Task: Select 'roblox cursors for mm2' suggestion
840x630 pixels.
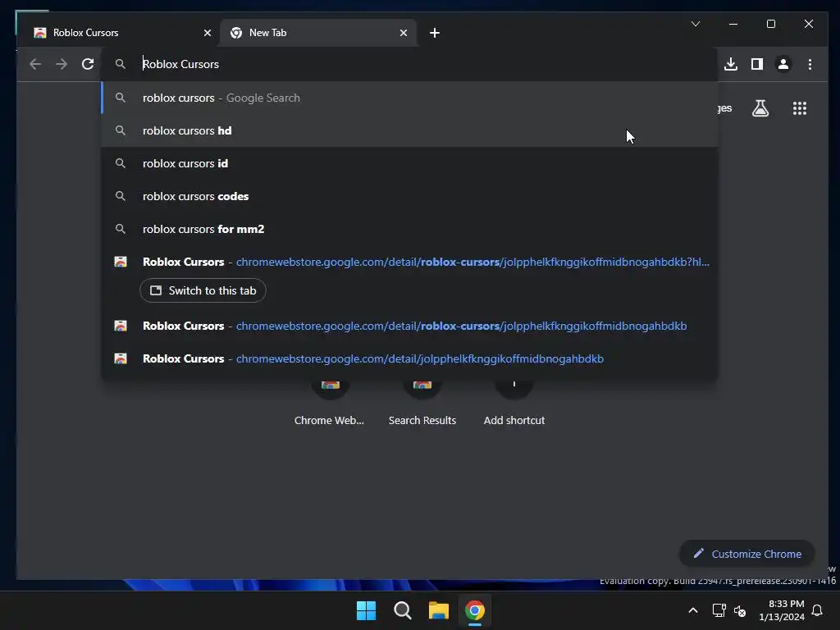Action: pos(409,229)
